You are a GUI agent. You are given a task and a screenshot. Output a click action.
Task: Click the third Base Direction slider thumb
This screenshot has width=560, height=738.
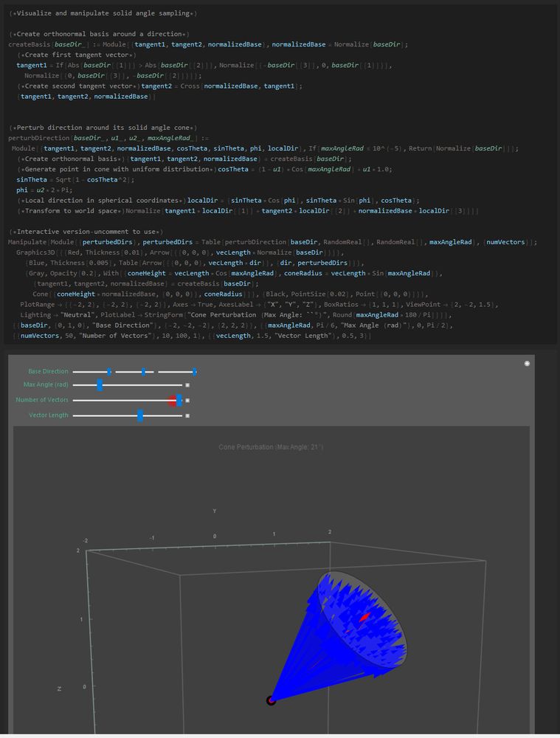click(194, 372)
